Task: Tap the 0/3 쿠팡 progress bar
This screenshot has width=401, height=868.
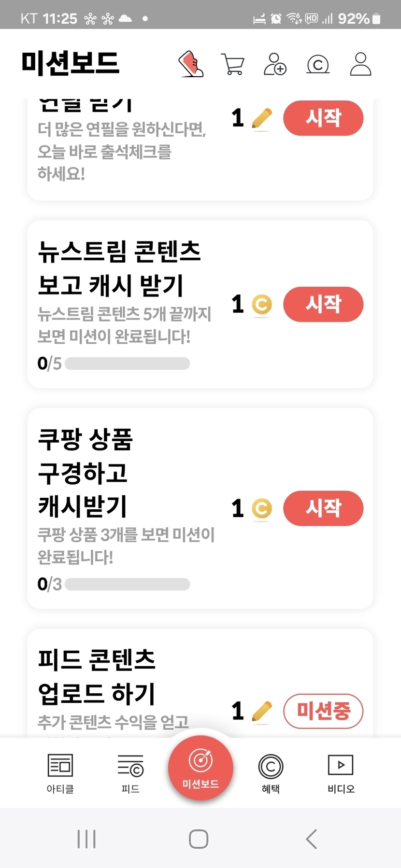Action: (x=127, y=584)
